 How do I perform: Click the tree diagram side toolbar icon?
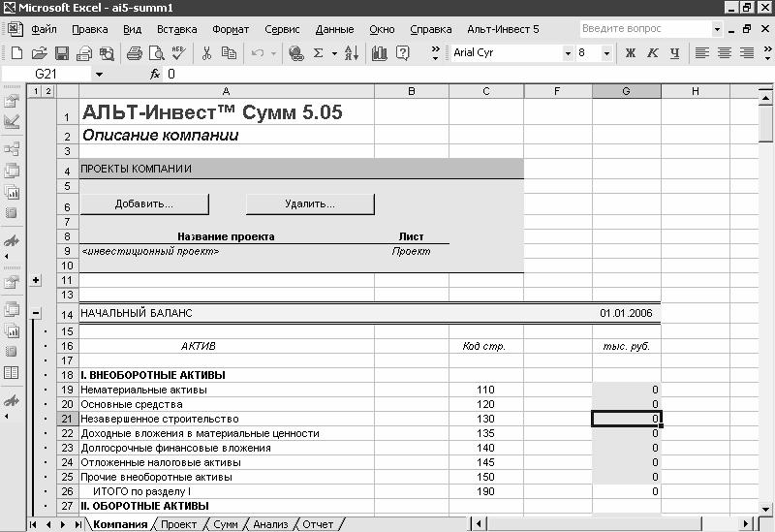(12, 148)
